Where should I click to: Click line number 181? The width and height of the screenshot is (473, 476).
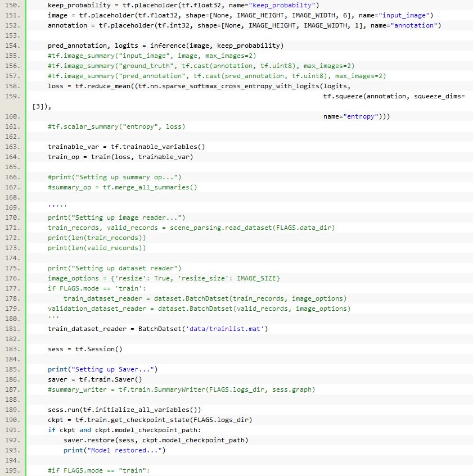[12, 329]
